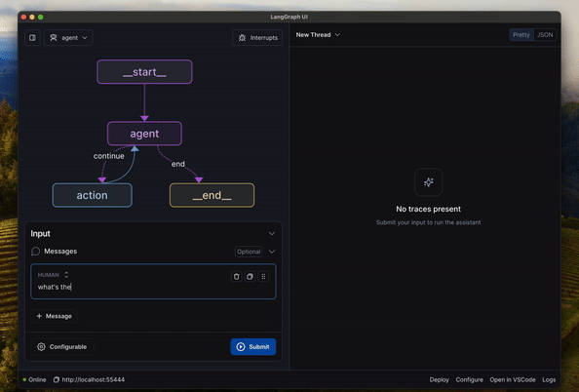Select the __end__ node
The image size is (579, 392).
click(x=212, y=195)
